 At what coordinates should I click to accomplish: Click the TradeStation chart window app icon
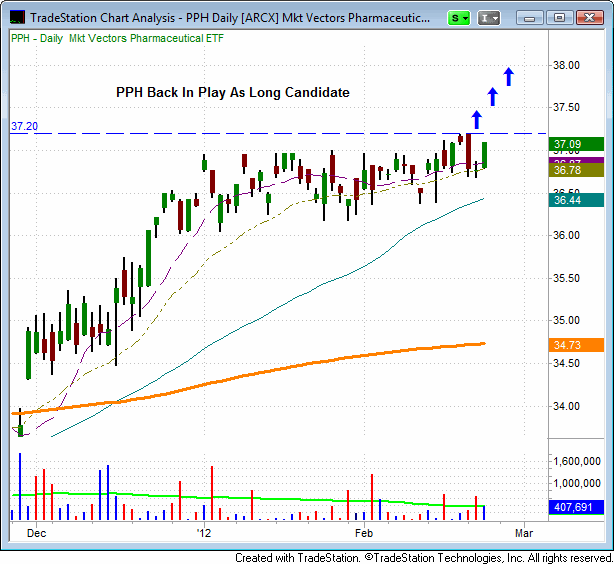click(x=17, y=17)
